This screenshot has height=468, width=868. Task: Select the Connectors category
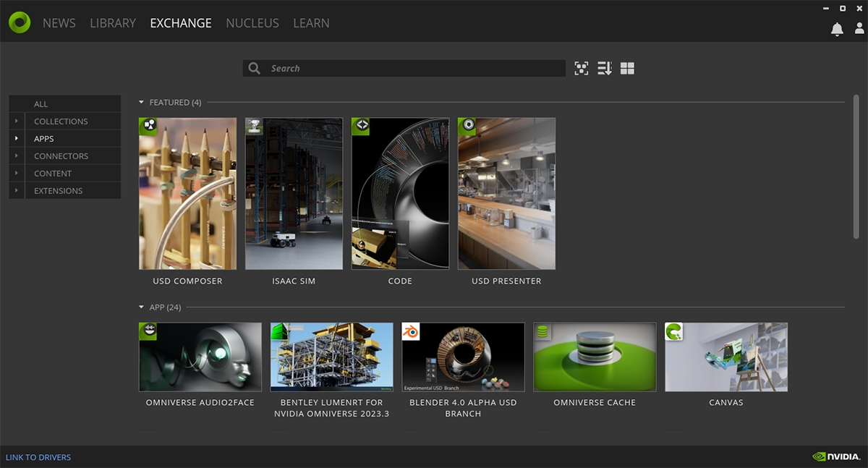coord(73,156)
